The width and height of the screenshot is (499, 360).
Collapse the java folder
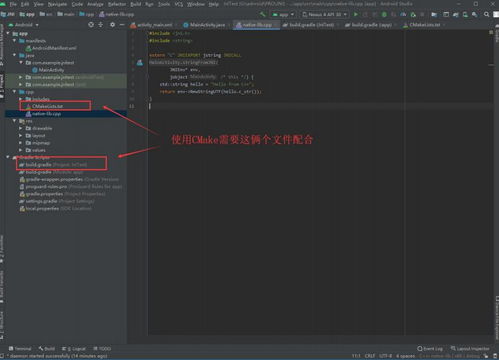coord(14,55)
